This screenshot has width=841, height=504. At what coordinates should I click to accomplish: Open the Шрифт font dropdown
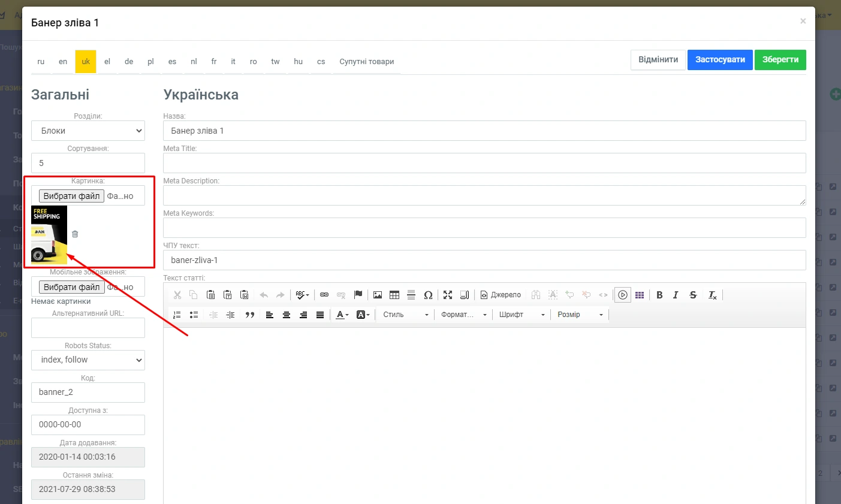point(522,315)
